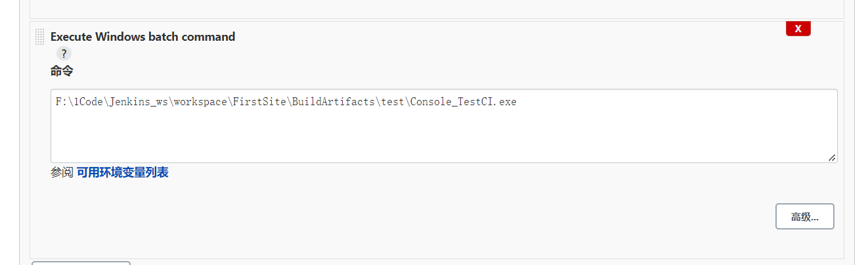Expand advanced options via 高级... button
Viewport: 868px width, 265px height.
point(804,216)
